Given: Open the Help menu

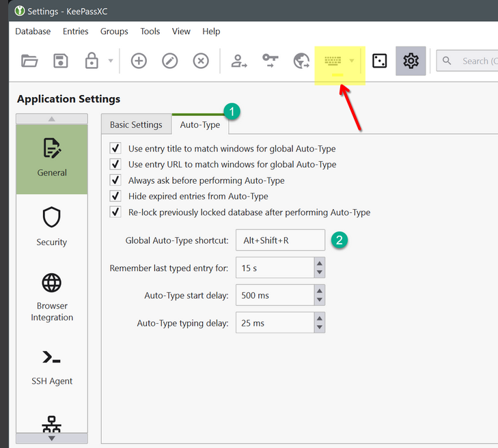Looking at the screenshot, I should pos(211,31).
